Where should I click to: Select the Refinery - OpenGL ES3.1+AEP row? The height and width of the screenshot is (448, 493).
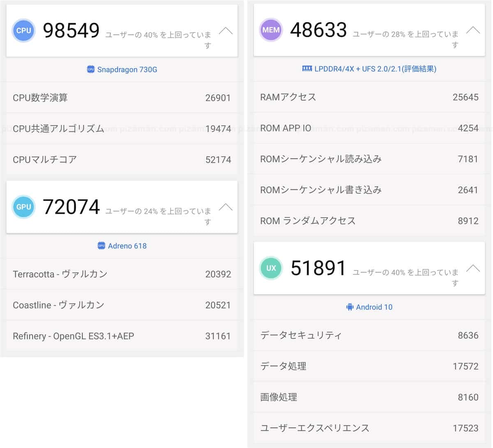(122, 336)
